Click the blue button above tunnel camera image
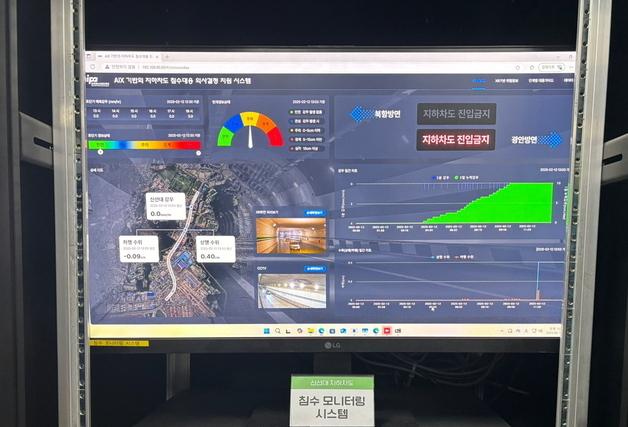This screenshot has width=628, height=427. [x=313, y=213]
